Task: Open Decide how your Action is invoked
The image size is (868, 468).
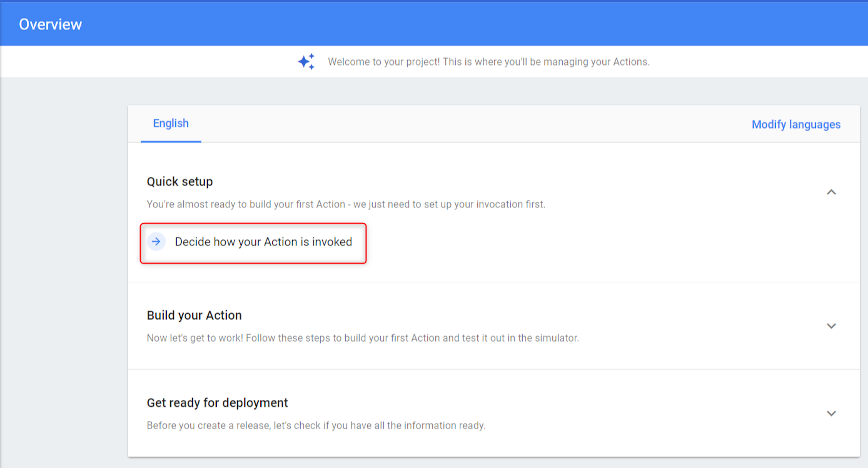Action: pos(253,243)
